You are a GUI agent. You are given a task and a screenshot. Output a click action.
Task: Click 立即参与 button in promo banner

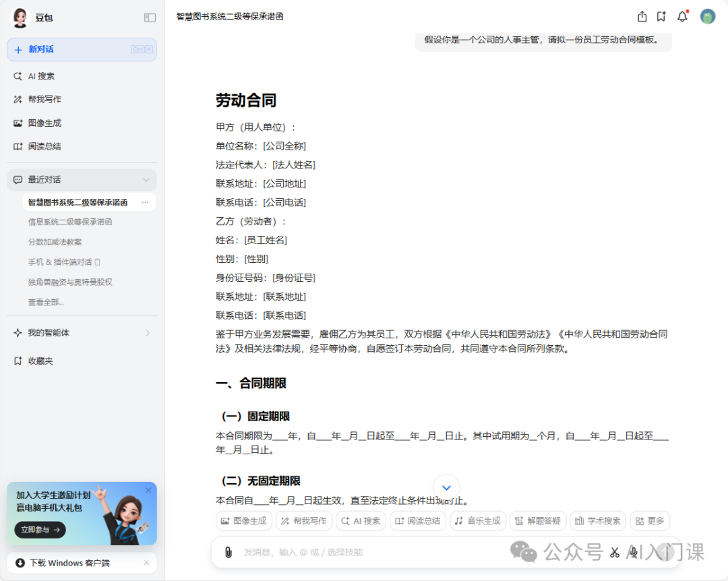click(x=40, y=530)
